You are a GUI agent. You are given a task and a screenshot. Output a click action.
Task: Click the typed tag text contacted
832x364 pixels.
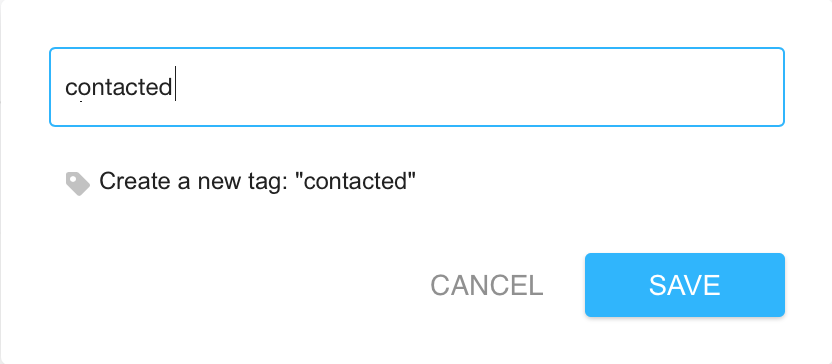118,87
